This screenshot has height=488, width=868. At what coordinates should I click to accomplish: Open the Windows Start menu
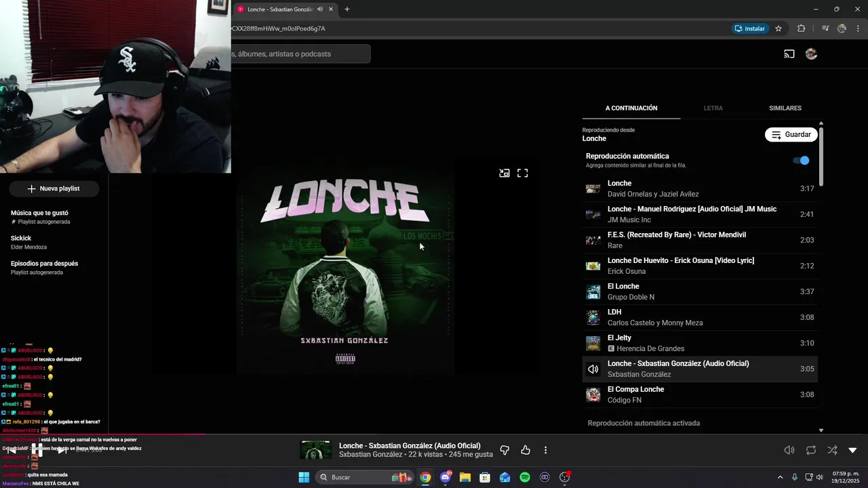point(304,477)
